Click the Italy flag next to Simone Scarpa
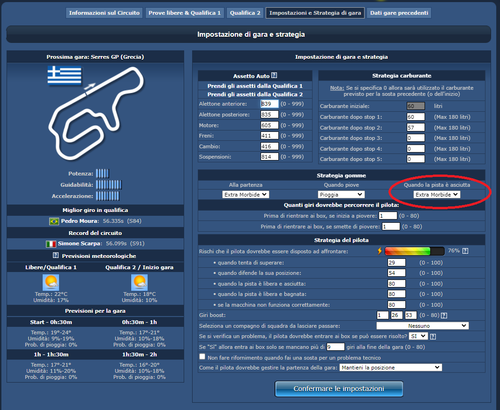The width and height of the screenshot is (500, 410). click(x=51, y=244)
